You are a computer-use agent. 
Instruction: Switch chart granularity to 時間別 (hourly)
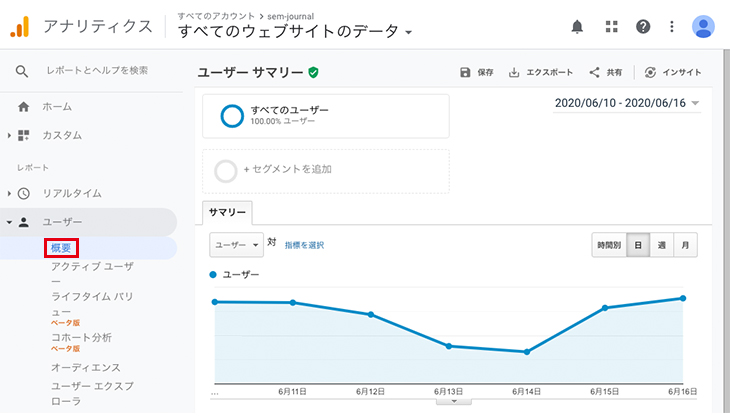[x=609, y=245]
